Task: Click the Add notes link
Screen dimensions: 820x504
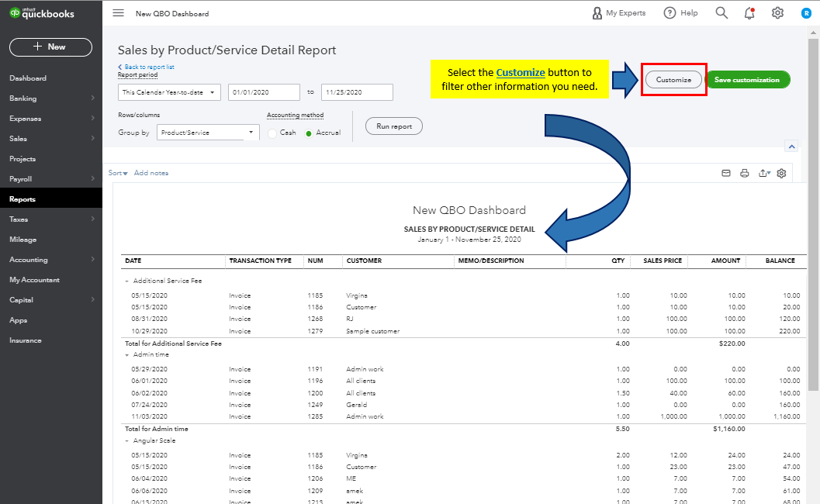Action: point(151,173)
